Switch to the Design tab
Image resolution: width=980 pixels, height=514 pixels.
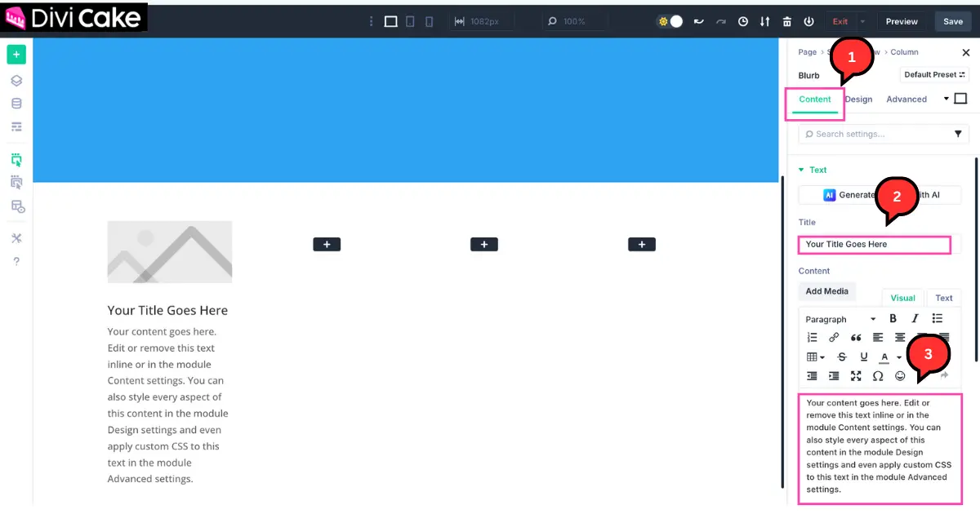[x=858, y=99]
